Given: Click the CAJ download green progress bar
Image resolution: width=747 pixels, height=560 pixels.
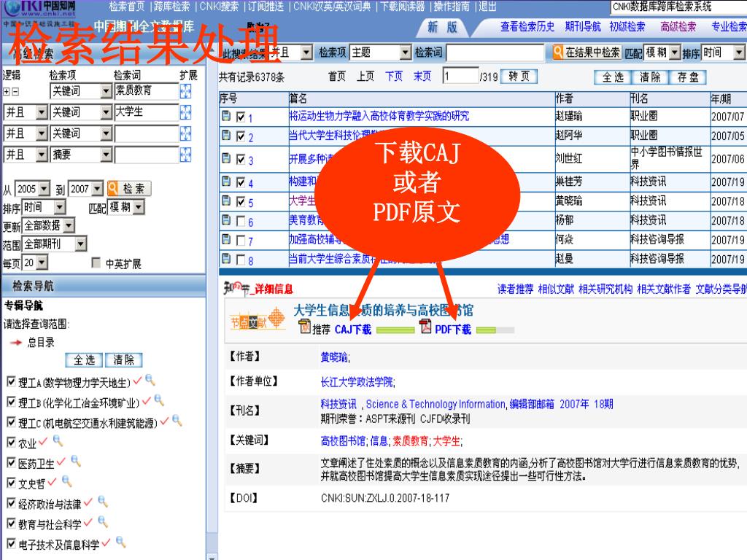Looking at the screenshot, I should coord(395,330).
